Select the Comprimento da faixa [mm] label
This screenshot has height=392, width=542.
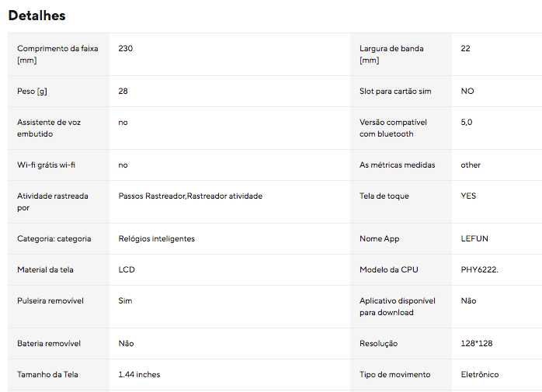click(x=57, y=54)
